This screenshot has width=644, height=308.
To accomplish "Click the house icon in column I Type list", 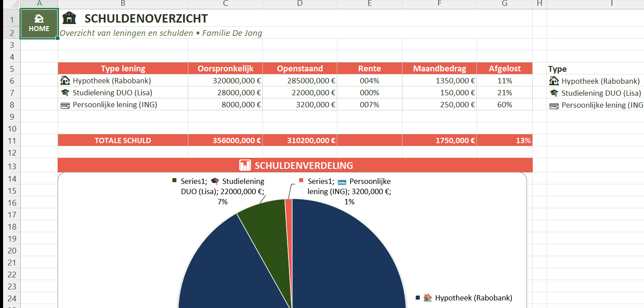I will click(554, 81).
